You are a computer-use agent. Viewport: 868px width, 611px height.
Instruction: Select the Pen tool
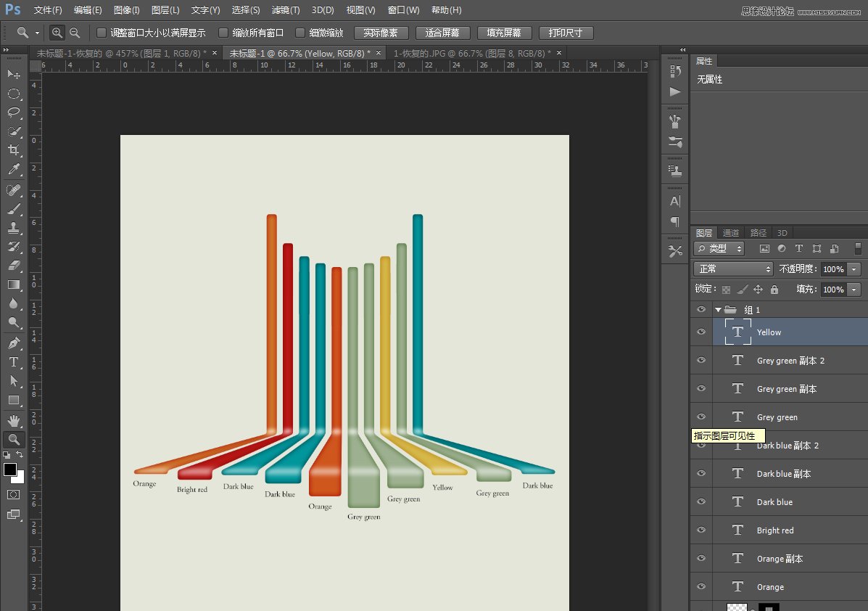click(x=14, y=343)
